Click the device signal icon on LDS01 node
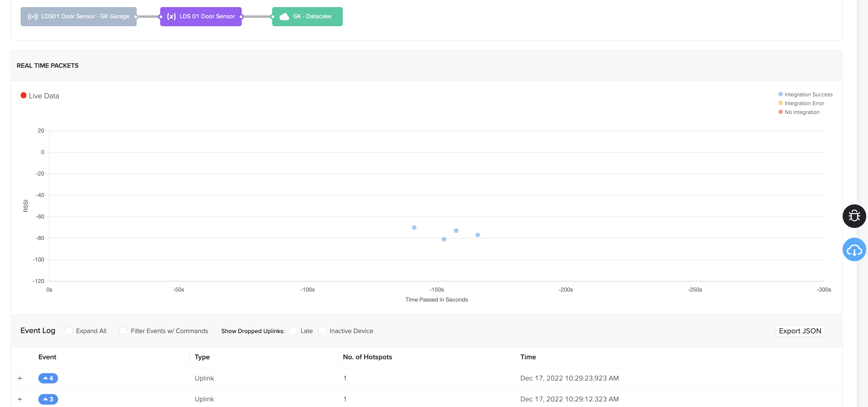The height and width of the screenshot is (407, 868). (33, 16)
